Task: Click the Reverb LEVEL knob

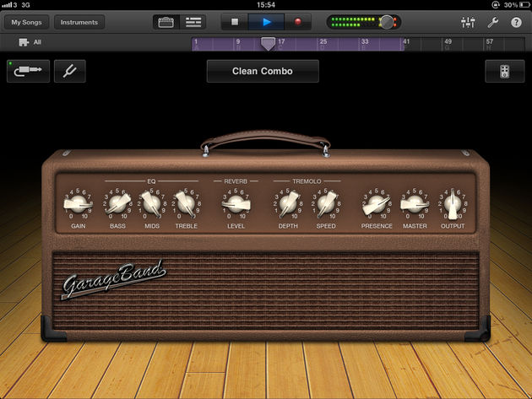Action: (x=236, y=204)
